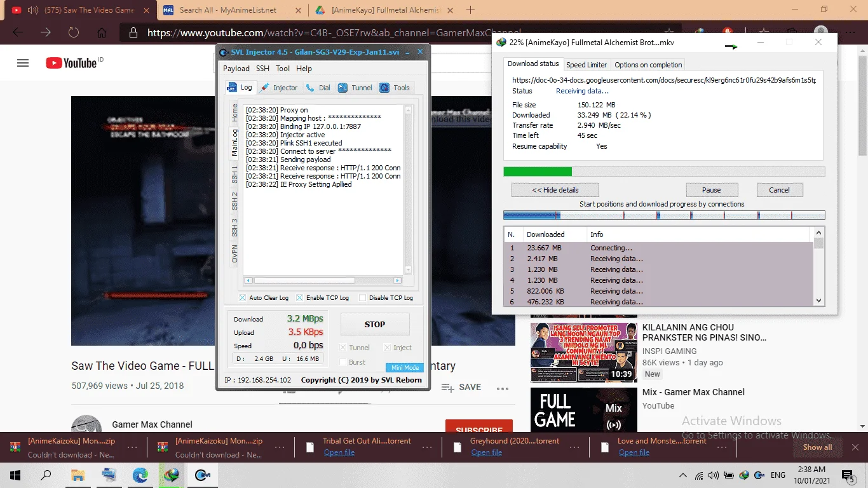
Task: Pause the download
Action: (x=712, y=190)
